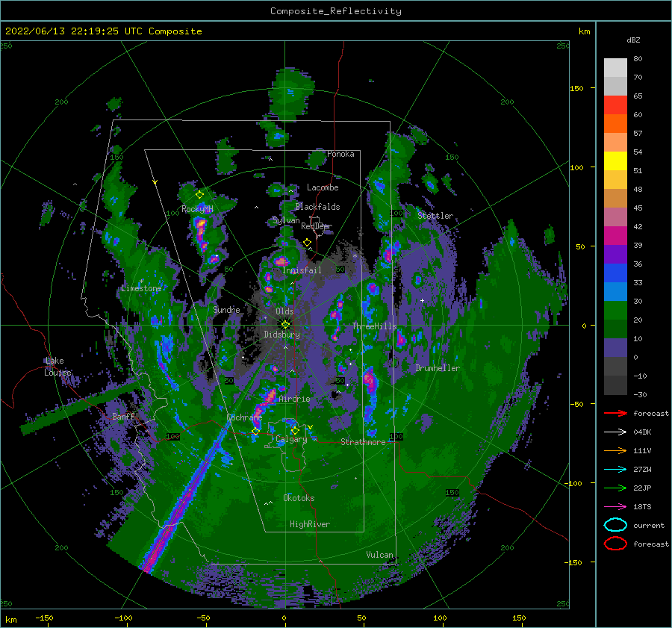Image resolution: width=672 pixels, height=628 pixels.
Task: Click the Lacombe city label
Action: (323, 187)
